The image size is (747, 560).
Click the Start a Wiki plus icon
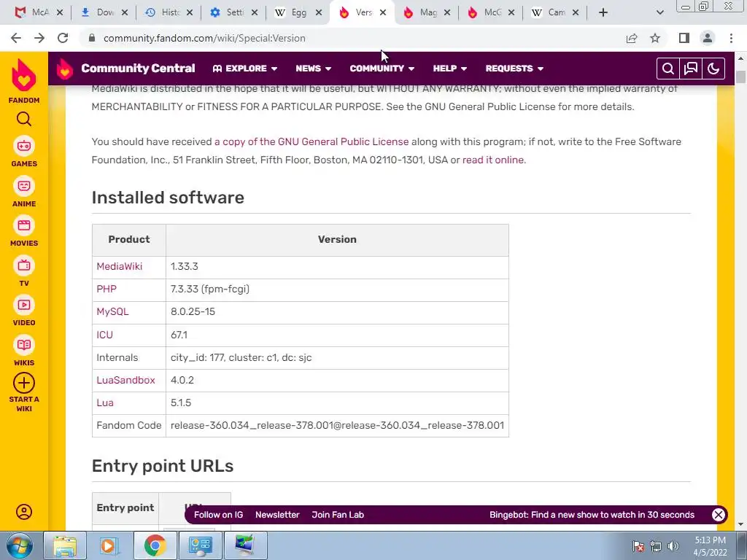pos(24,383)
